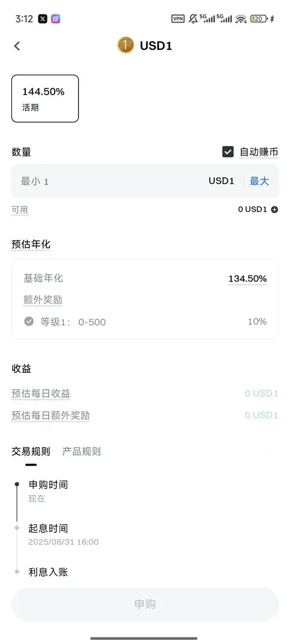
Task: Uncheck the 自动赚币 checkbox
Action: click(228, 151)
